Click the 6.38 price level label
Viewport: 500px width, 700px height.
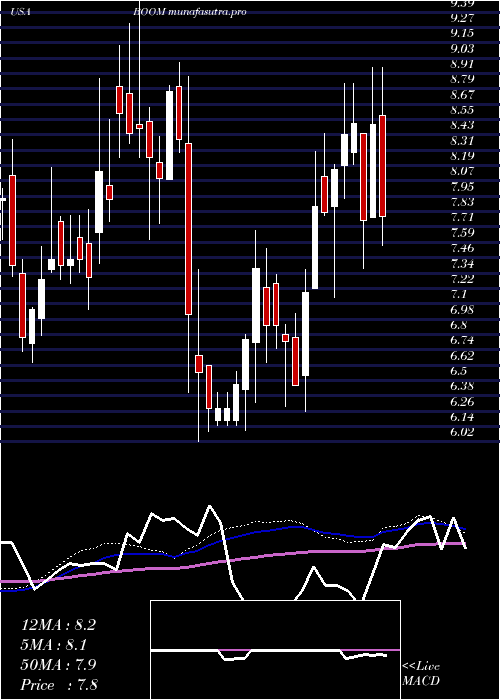[x=462, y=386]
